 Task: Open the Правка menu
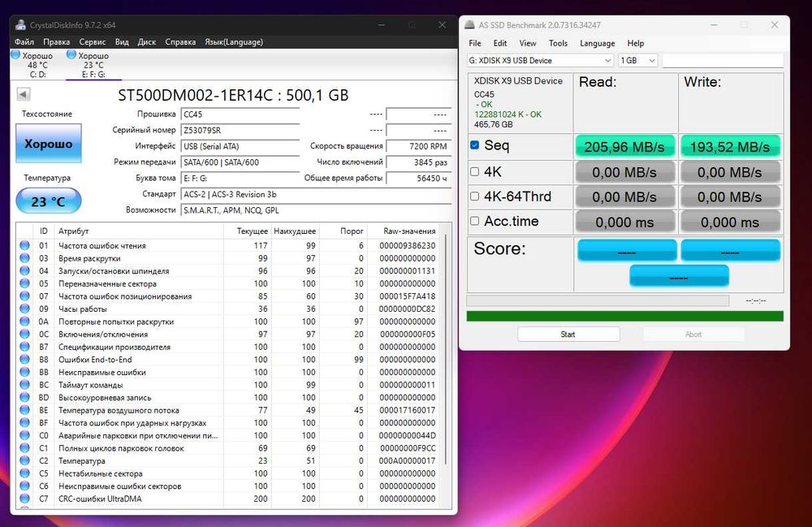[x=57, y=42]
